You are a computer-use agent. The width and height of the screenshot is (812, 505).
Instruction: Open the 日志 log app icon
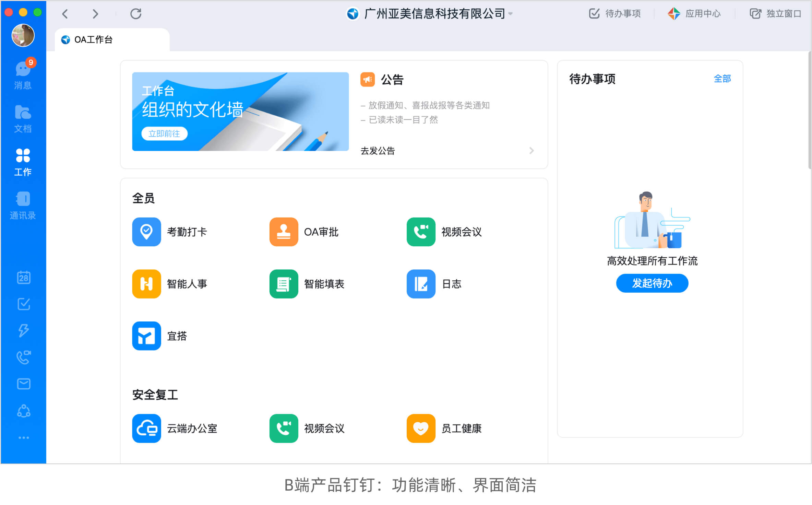tap(421, 284)
